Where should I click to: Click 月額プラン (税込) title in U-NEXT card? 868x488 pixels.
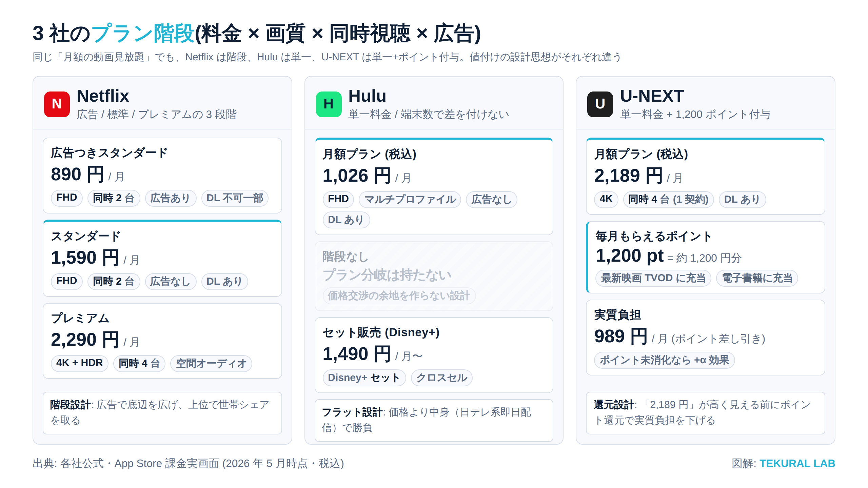[x=641, y=154]
